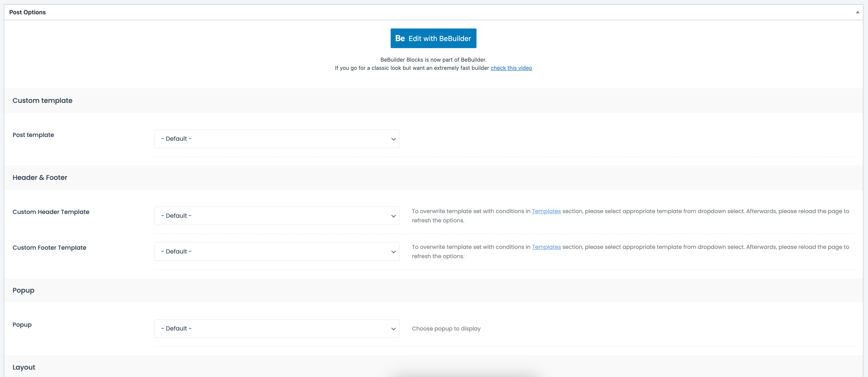868x377 pixels.
Task: Open the Post template dropdown
Action: tap(277, 139)
